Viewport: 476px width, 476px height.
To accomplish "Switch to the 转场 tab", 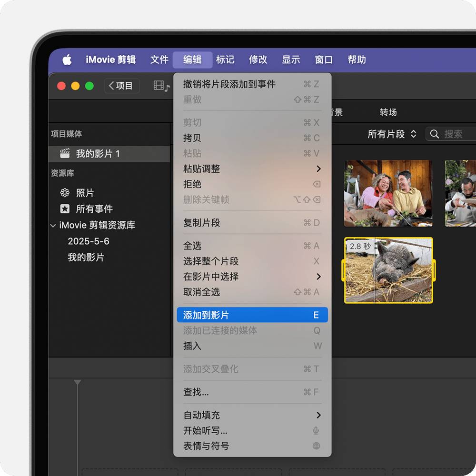I will (388, 112).
